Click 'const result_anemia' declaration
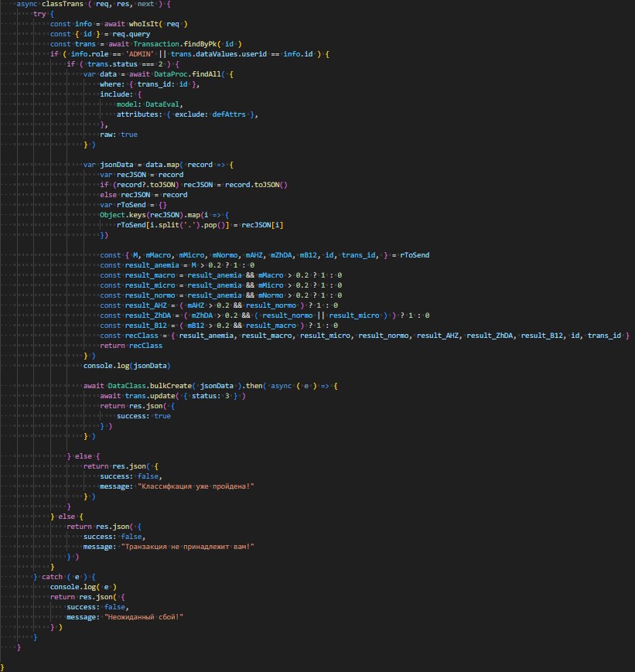Viewport: 635px width, 672px height. [139, 265]
